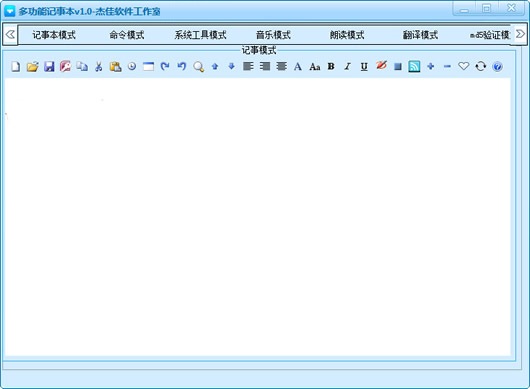Switch to 翻译模式 tab
This screenshot has width=530, height=389.
(x=420, y=35)
